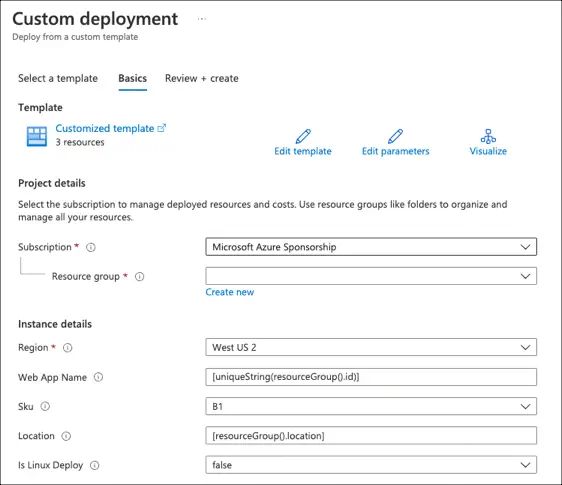
Task: Click the Customized template grid icon
Action: pyautogui.click(x=37, y=136)
